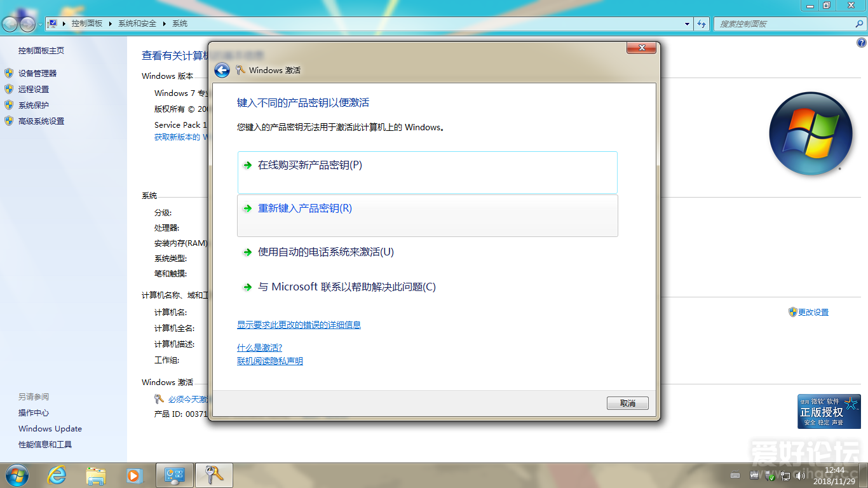868x488 pixels.
Task: Click the key icon beside Windows 激活 title
Action: pyautogui.click(x=240, y=71)
